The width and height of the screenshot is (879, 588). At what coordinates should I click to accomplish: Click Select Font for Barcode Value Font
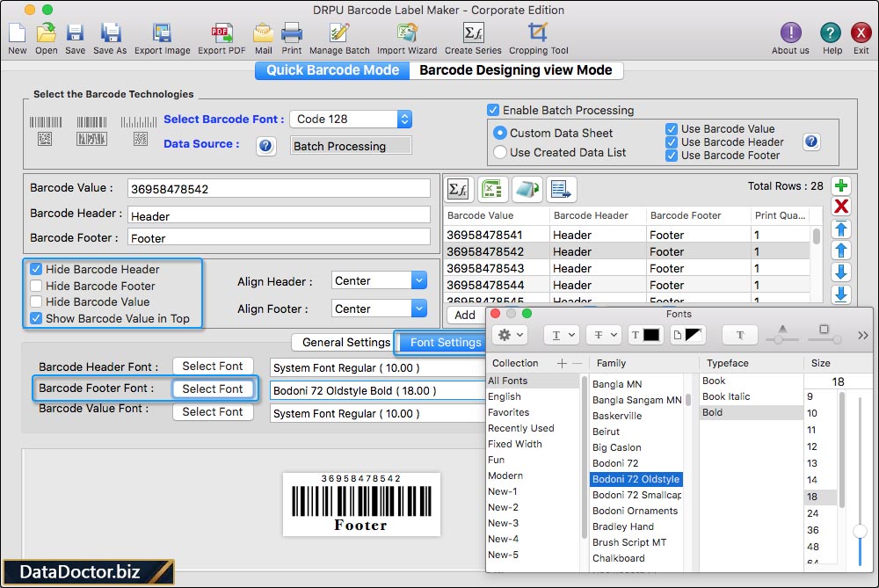click(x=213, y=412)
